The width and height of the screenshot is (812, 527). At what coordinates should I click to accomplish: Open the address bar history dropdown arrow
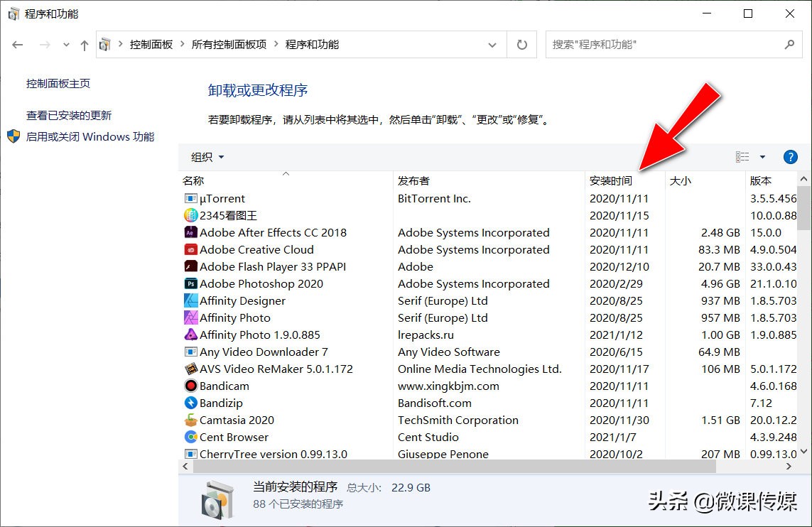(x=492, y=44)
